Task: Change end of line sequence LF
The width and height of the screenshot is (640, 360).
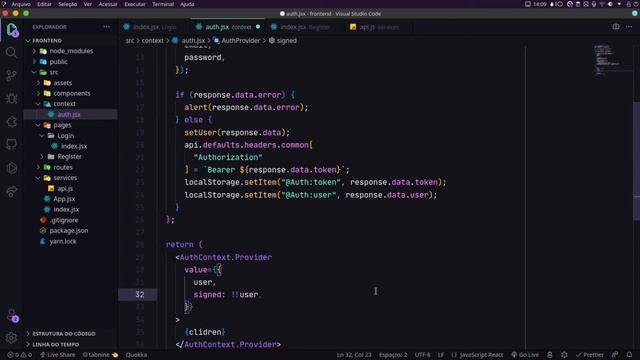Action: tap(441, 355)
